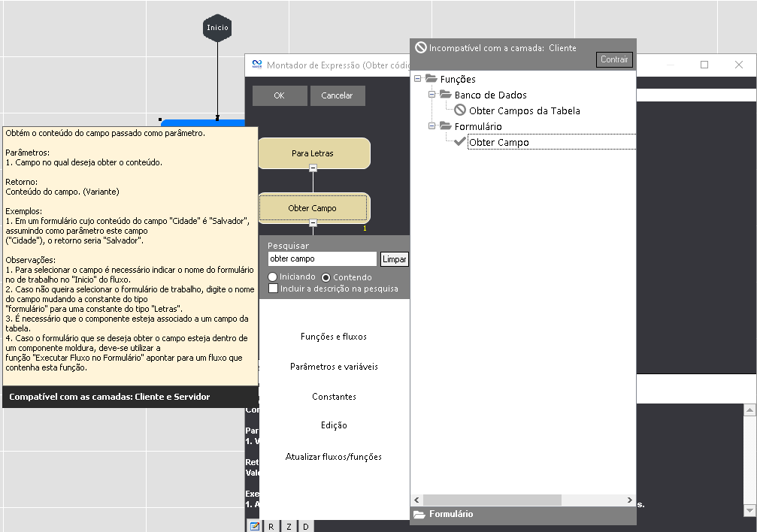757x532 pixels.
Task: Enable Incluir a descrição na pesquisa checkbox
Action: pyautogui.click(x=273, y=289)
